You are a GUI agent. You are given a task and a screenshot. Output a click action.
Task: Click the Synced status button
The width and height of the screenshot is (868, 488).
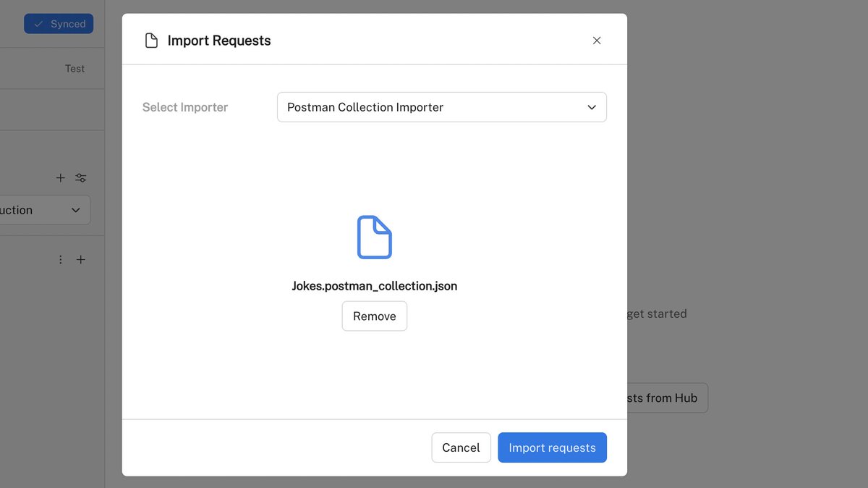pos(59,23)
